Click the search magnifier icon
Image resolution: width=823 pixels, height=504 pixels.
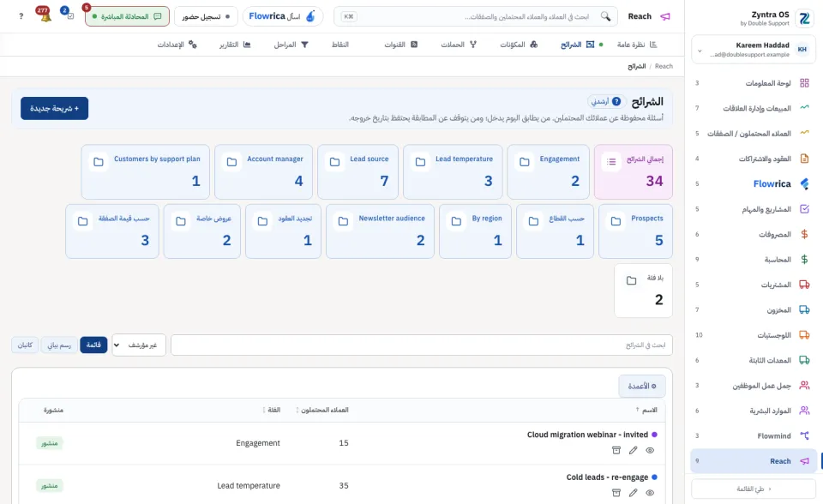point(605,16)
